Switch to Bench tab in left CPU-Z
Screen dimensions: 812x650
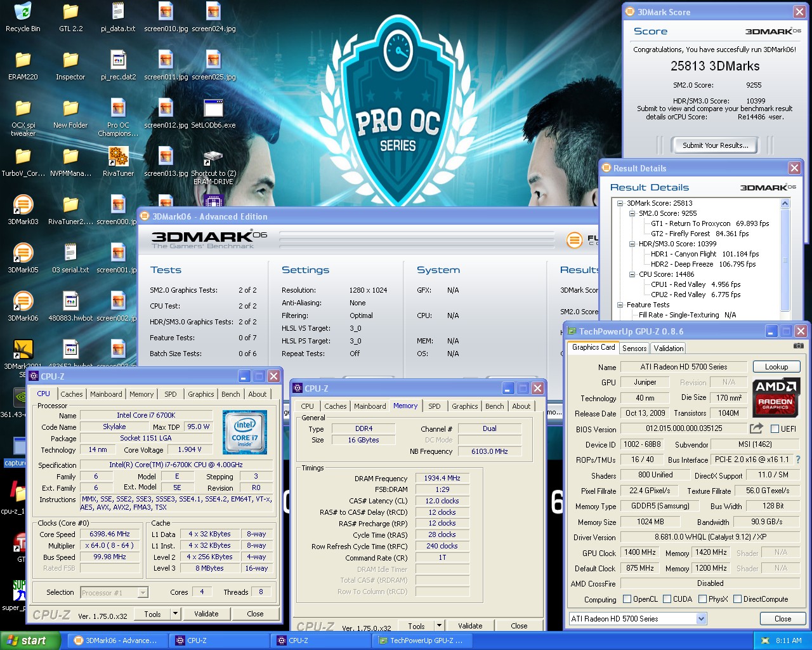click(x=231, y=394)
